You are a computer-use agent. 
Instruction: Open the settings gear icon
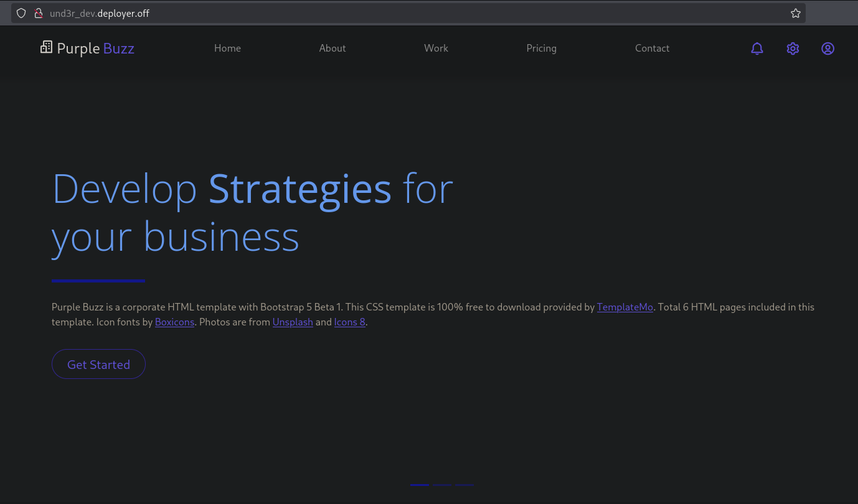coord(792,49)
